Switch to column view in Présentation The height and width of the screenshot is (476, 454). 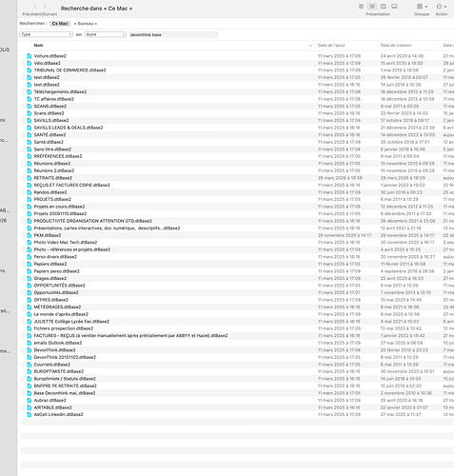(x=384, y=7)
